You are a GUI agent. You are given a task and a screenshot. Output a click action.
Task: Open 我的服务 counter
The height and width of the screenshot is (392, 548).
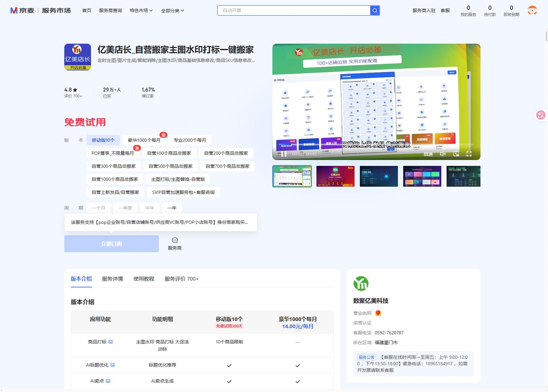click(468, 11)
